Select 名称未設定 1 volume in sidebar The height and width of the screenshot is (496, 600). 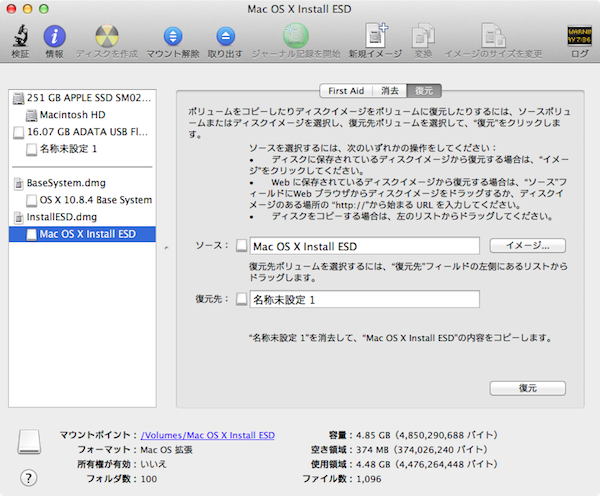tap(82, 149)
